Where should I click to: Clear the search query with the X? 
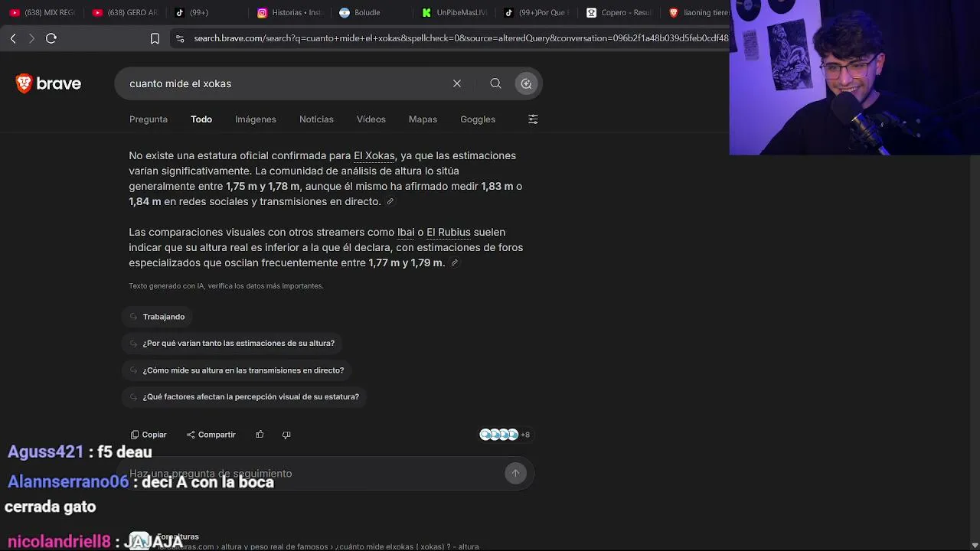[457, 83]
